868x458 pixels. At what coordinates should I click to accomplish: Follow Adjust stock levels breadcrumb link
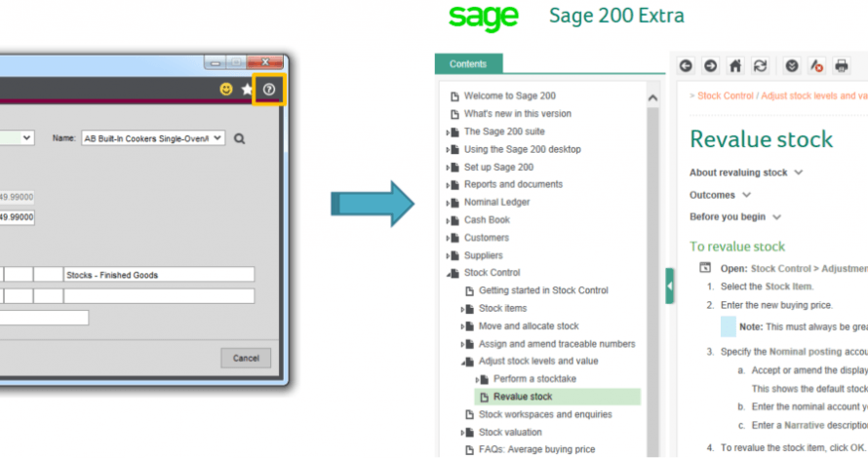[x=814, y=95]
